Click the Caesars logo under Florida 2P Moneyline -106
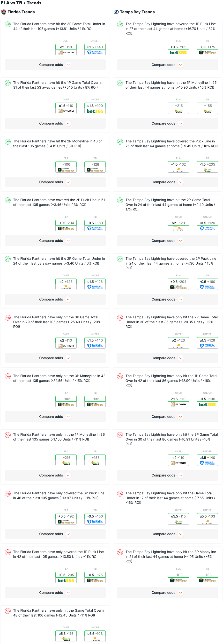The height and width of the screenshot is (644, 223). pos(66,170)
